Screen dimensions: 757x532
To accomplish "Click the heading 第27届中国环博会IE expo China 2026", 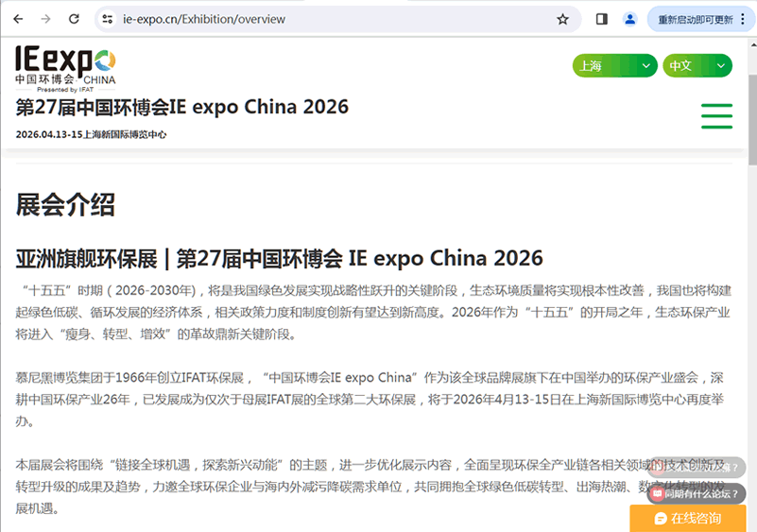I will point(182,107).
